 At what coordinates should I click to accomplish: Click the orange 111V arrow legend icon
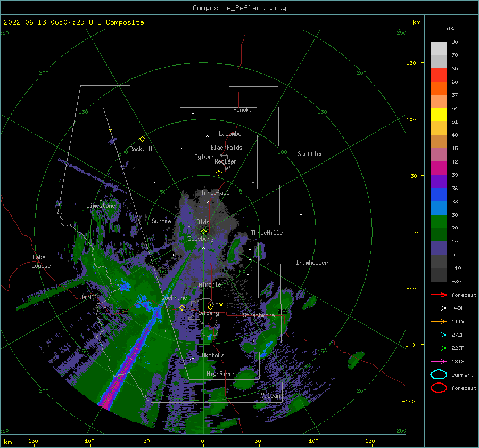pos(439,321)
